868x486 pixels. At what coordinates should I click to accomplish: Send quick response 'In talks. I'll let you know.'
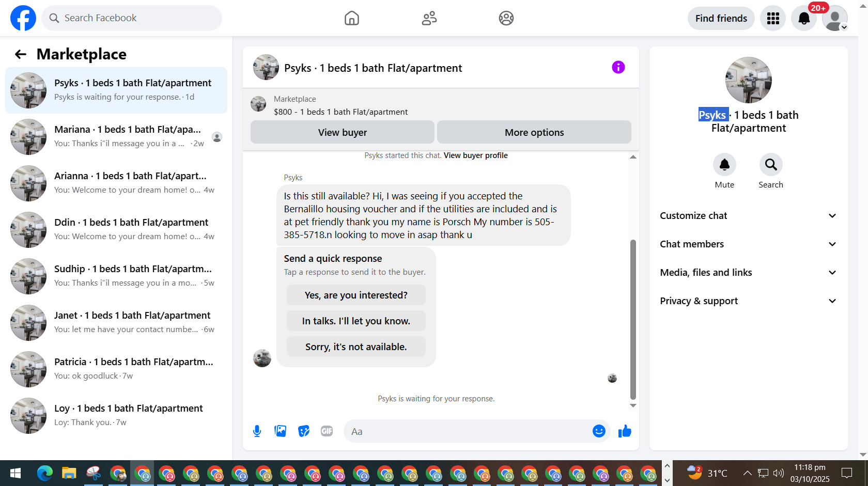356,321
